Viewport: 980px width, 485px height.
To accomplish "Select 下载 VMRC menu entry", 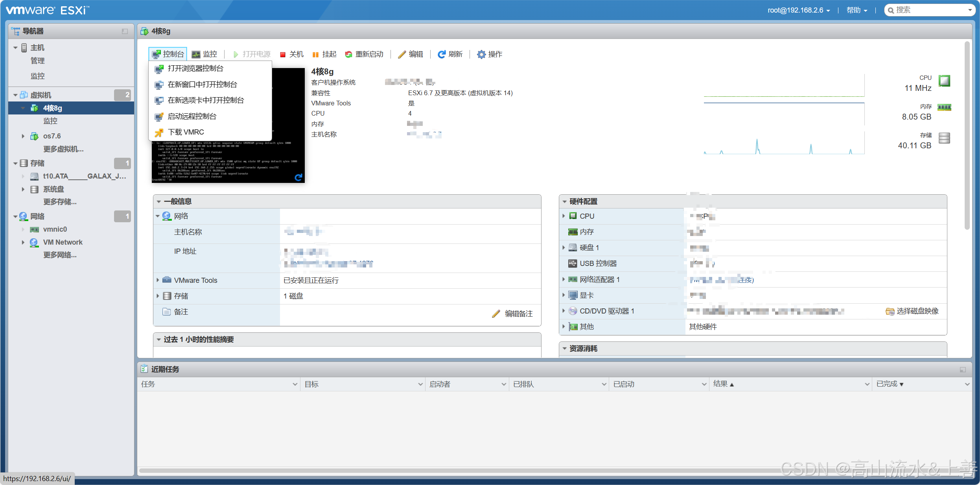I will point(210,132).
